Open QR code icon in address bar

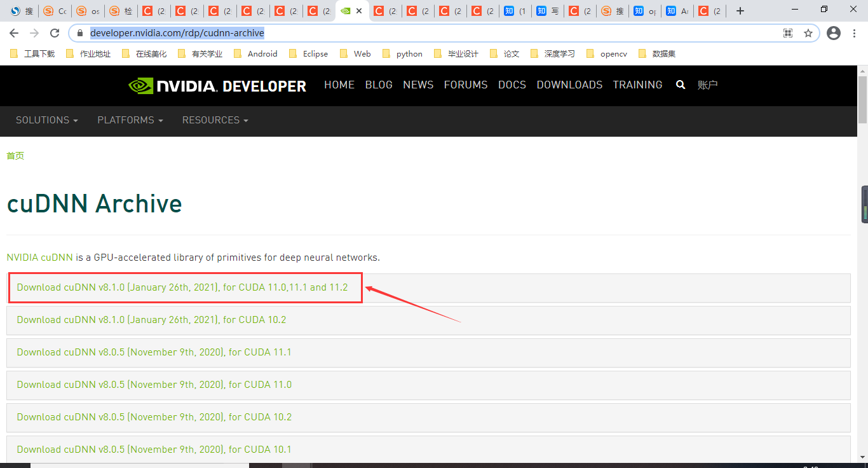788,33
